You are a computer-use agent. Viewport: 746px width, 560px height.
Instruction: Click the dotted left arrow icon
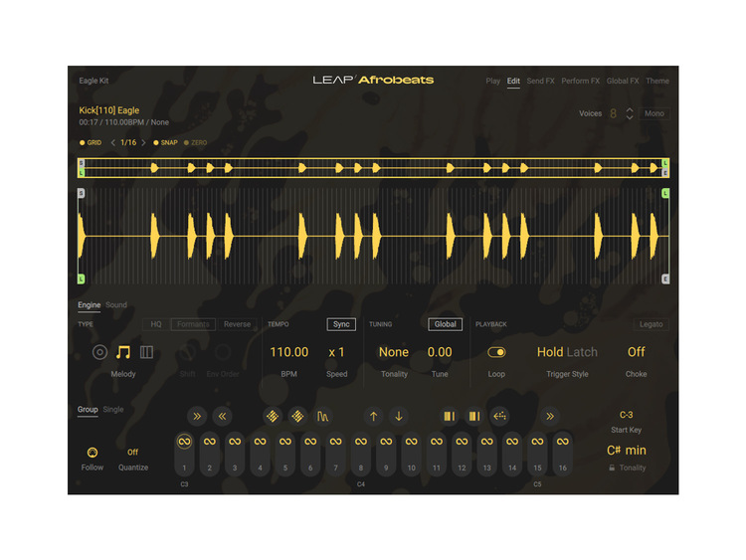pyautogui.click(x=499, y=417)
